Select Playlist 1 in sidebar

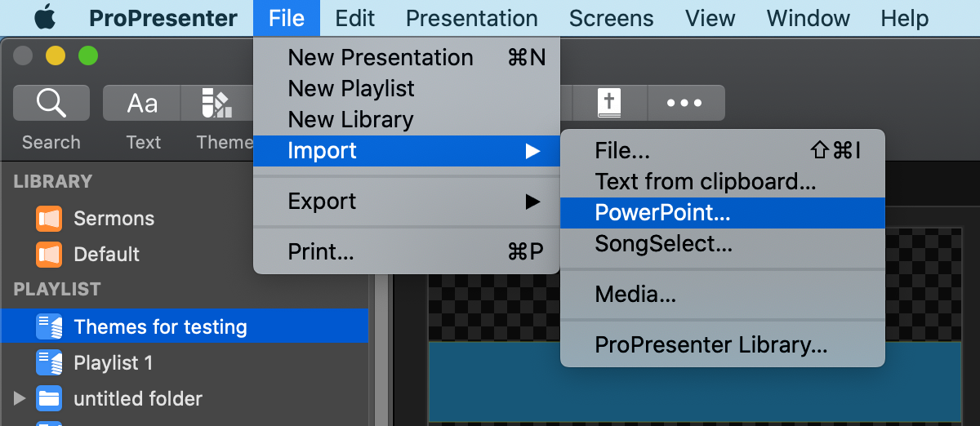(113, 363)
